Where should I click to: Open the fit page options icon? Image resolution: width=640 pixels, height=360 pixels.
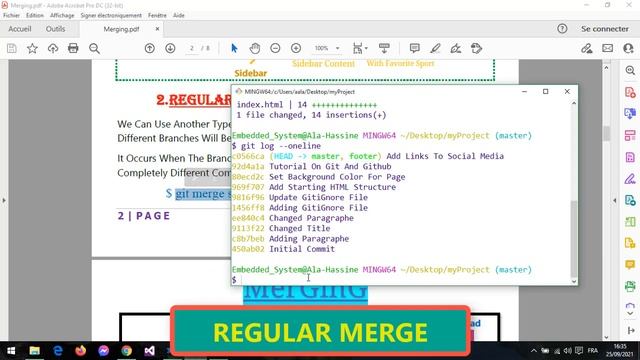(360, 49)
